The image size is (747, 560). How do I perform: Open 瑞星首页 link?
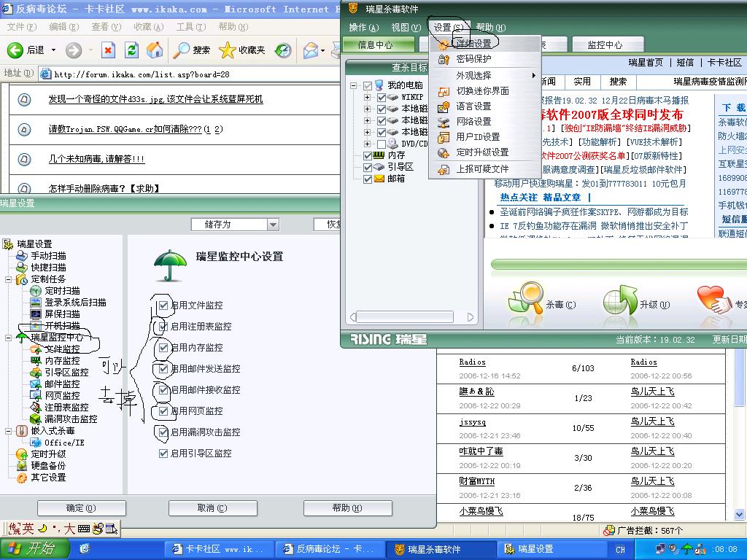(646, 63)
